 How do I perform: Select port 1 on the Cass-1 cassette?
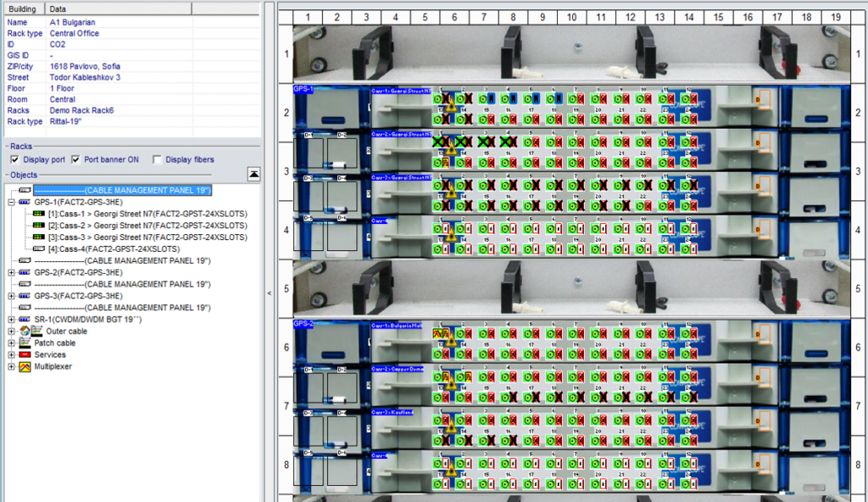(x=437, y=98)
